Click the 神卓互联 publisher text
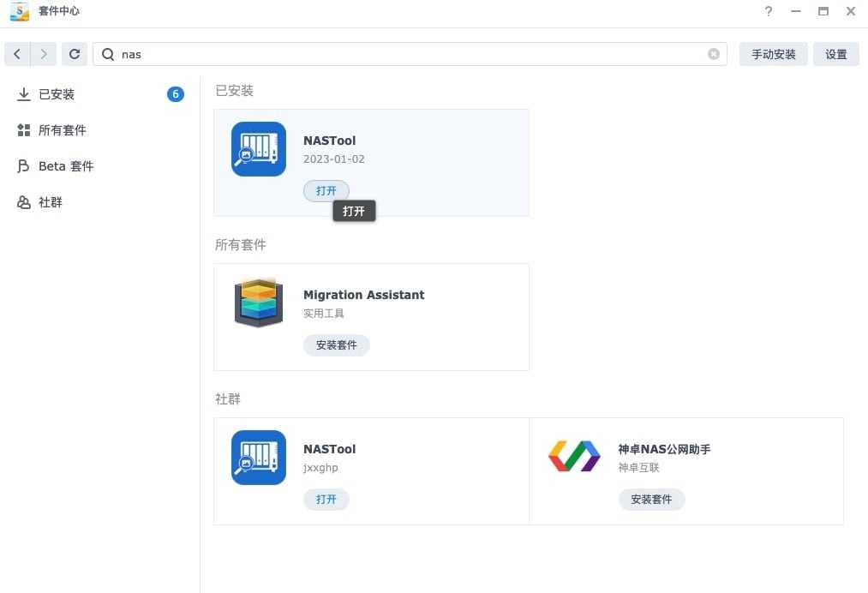 (638, 468)
